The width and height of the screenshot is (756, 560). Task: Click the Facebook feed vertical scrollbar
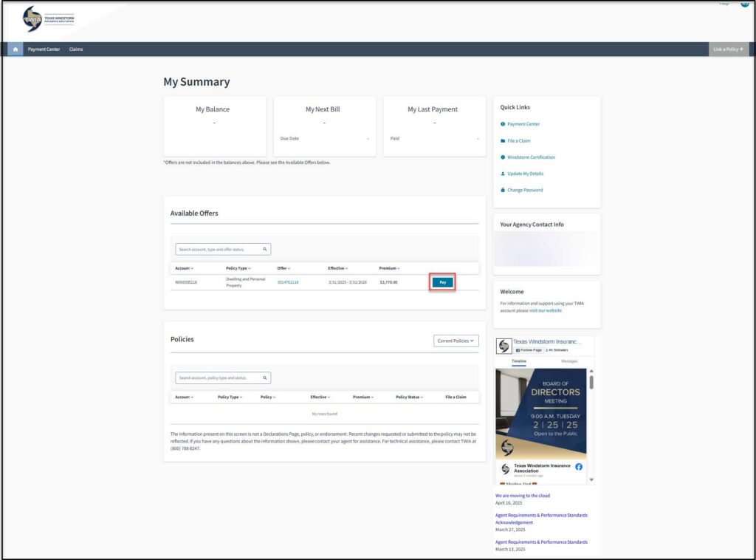(591, 382)
